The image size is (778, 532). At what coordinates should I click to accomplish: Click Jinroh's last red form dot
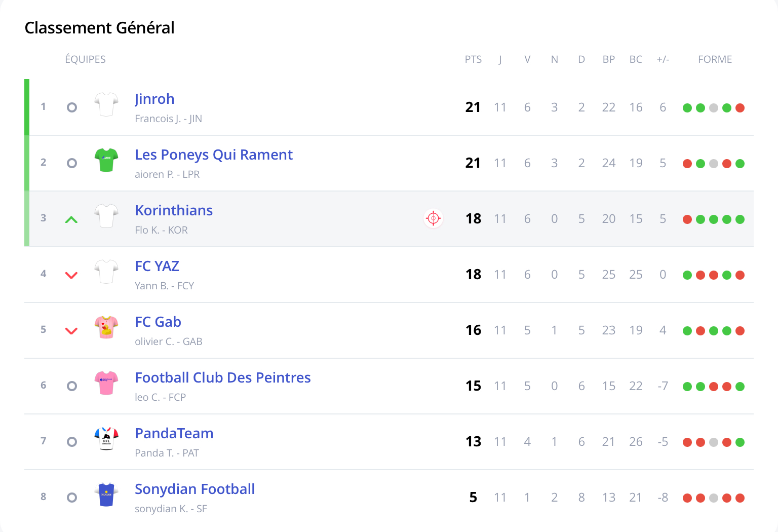pos(740,108)
